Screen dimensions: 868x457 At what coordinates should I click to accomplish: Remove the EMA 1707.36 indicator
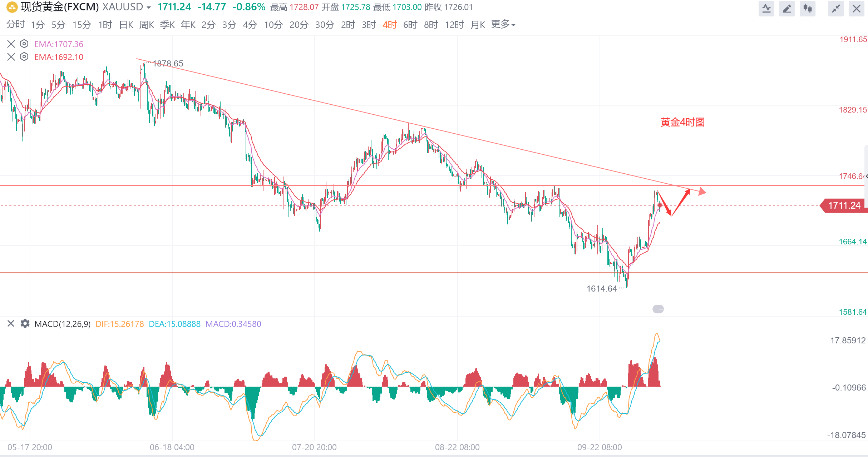tap(11, 44)
